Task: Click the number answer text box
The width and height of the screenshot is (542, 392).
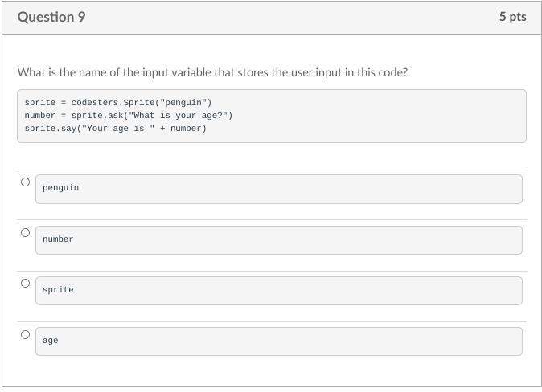Action: [x=278, y=239]
